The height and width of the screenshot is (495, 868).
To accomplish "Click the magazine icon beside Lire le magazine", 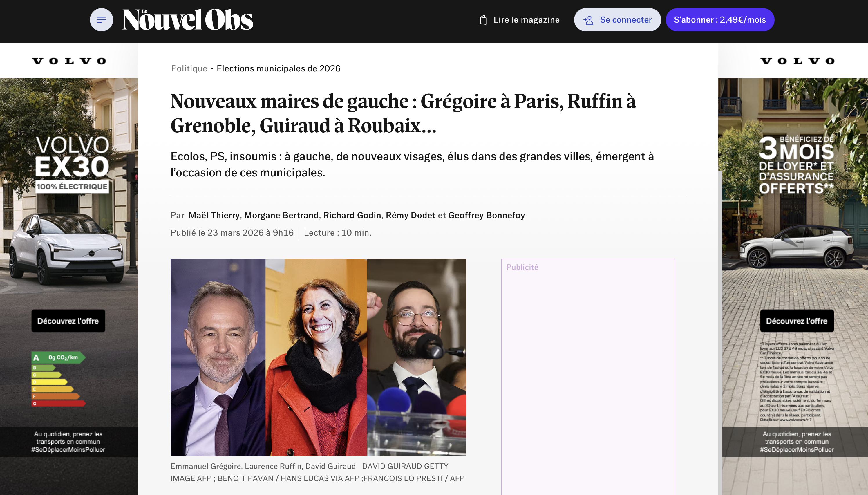I will pyautogui.click(x=483, y=20).
